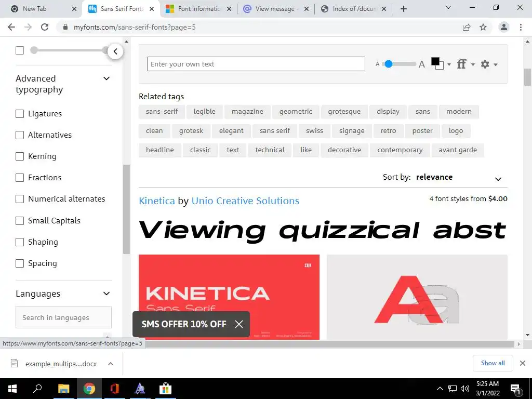Open the Chrome profile avatar
Screen dimensions: 532x399
pyautogui.click(x=504, y=27)
